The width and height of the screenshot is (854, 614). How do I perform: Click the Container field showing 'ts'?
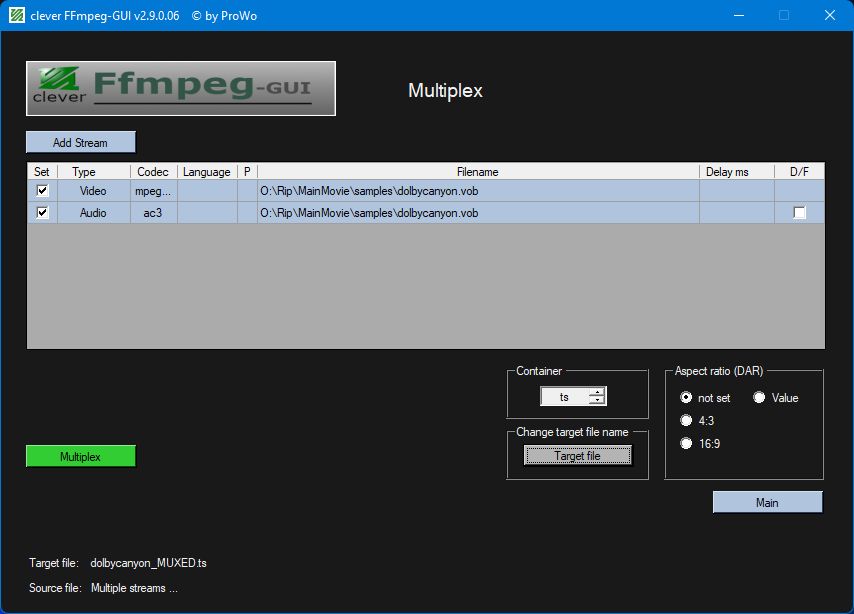564,397
